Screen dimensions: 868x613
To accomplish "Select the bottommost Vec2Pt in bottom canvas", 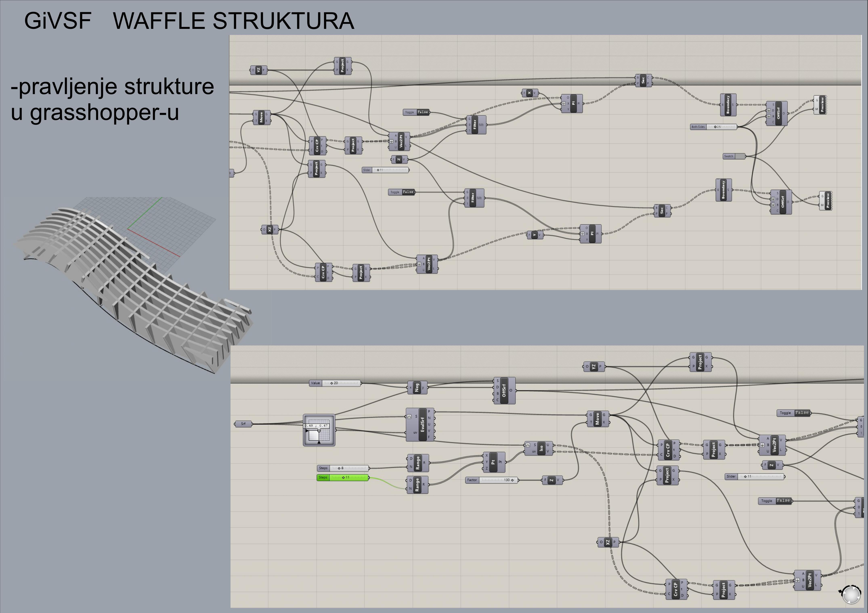I will [x=807, y=580].
